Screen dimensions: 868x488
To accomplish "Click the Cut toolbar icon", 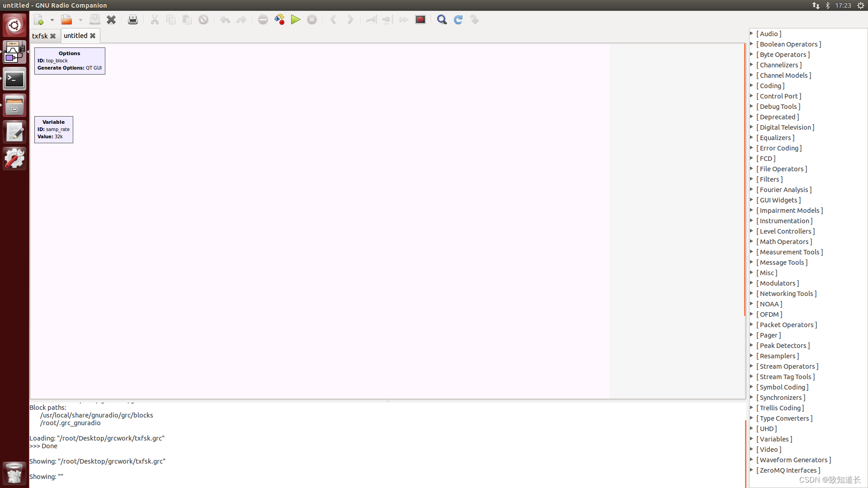I will pos(155,19).
